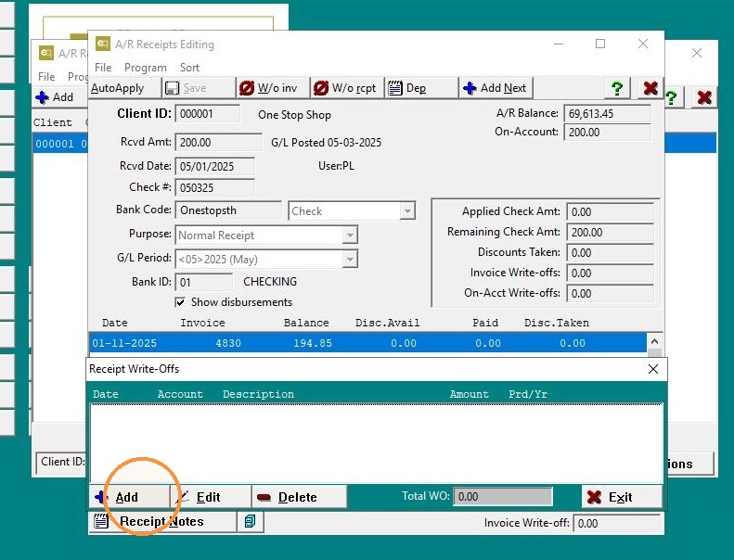734x560 pixels.
Task: Click the Amount column header in Write-Offs
Action: pyautogui.click(x=469, y=394)
